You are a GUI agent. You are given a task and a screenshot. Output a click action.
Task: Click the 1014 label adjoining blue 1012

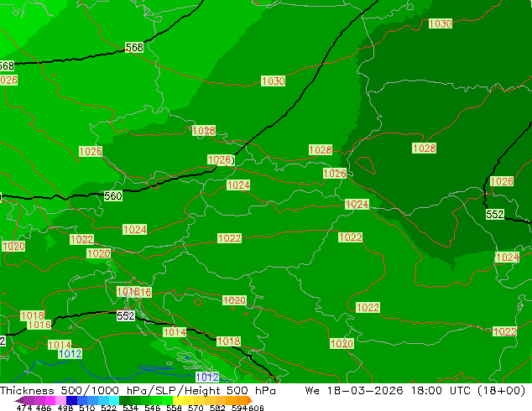(x=60, y=345)
